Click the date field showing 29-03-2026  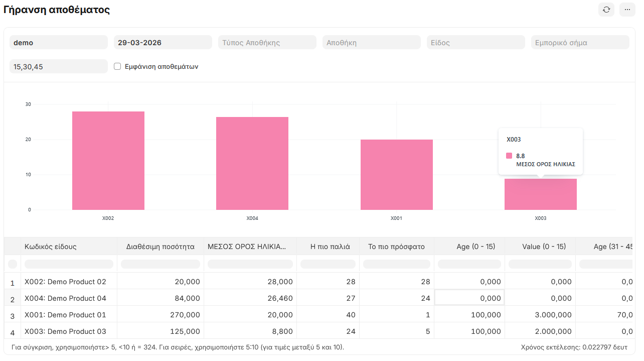tap(163, 43)
